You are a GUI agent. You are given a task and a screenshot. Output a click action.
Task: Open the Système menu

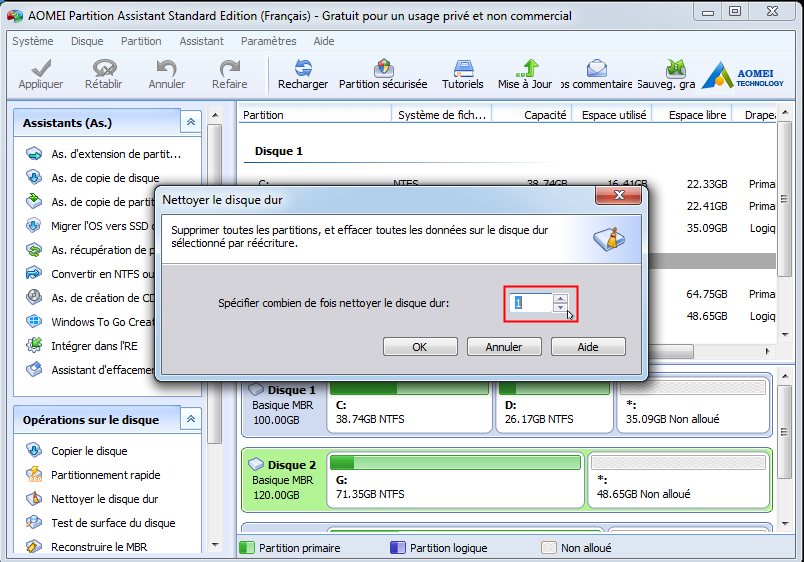point(33,41)
